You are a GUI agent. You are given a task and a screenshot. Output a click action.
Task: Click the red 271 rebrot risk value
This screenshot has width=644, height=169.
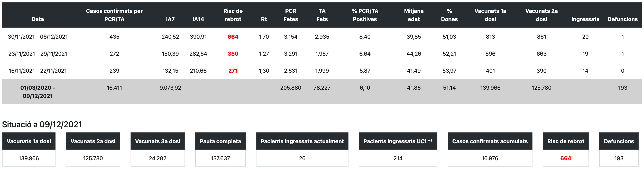(233, 71)
